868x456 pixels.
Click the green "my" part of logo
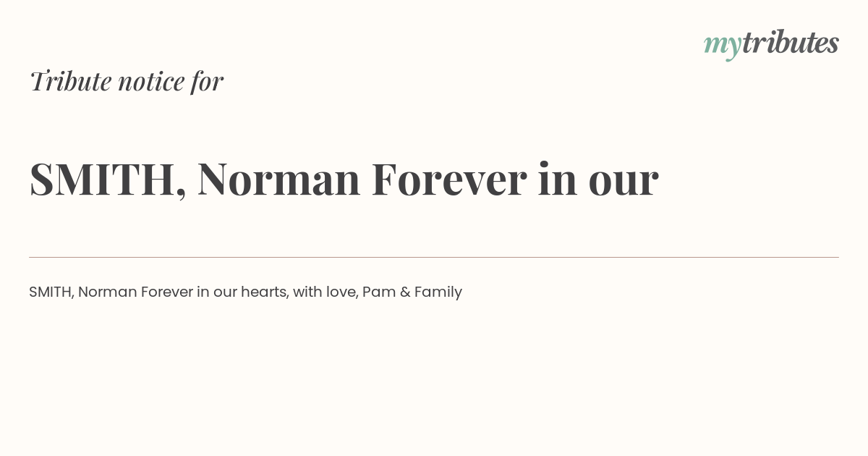click(x=722, y=47)
